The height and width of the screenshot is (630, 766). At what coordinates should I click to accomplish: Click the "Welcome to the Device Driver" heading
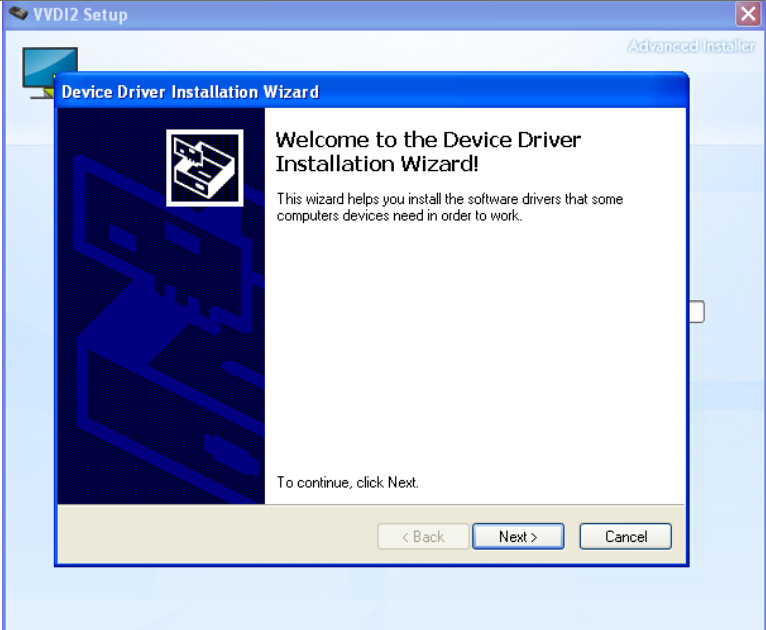(428, 152)
